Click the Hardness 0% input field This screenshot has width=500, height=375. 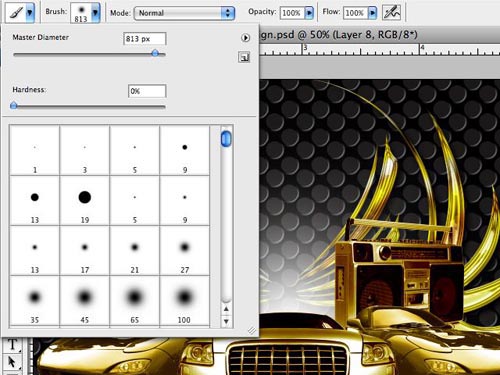click(x=147, y=91)
